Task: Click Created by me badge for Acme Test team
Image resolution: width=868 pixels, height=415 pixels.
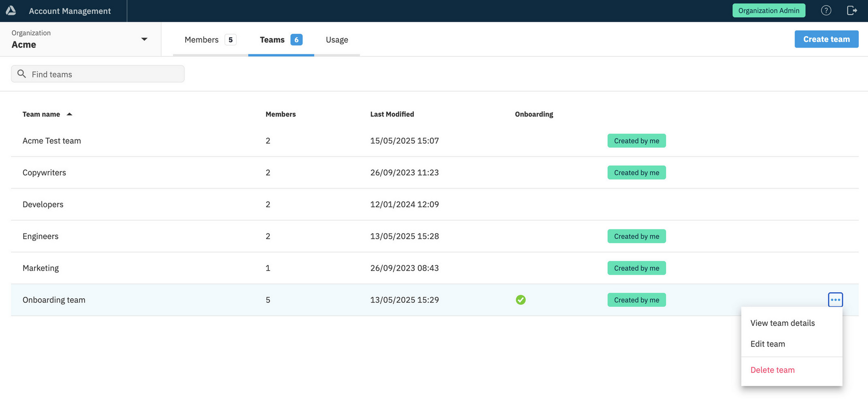Action: (637, 141)
